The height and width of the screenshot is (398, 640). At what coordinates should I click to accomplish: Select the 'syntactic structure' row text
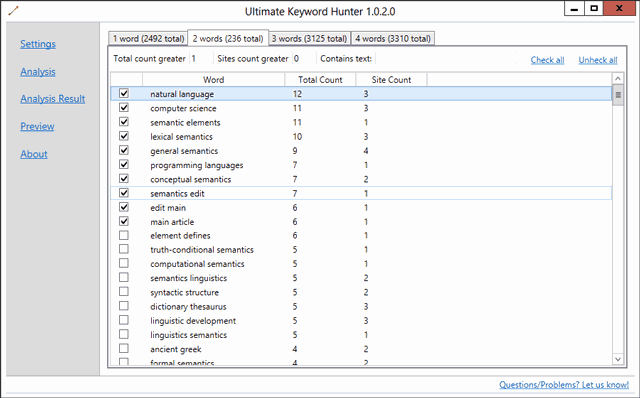pos(184,293)
